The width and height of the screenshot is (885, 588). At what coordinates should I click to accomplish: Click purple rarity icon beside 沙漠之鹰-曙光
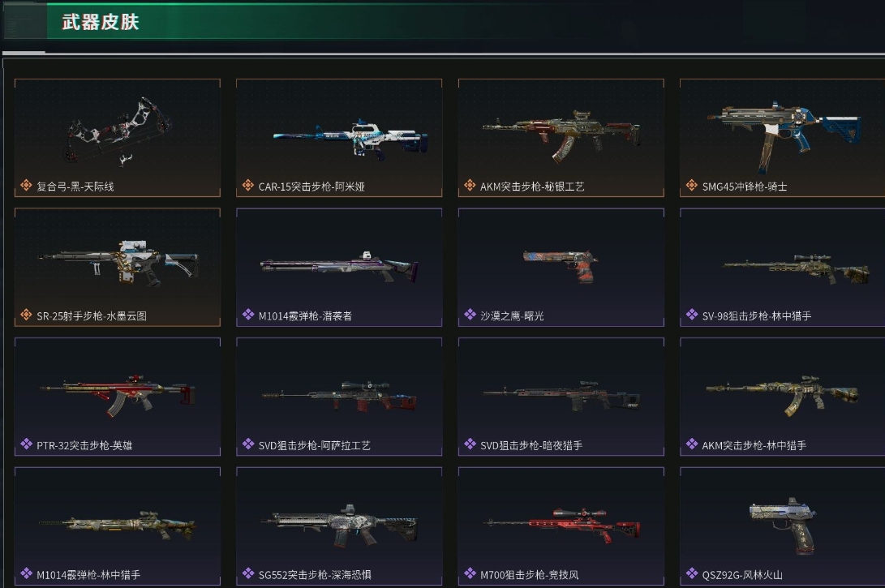[470, 315]
